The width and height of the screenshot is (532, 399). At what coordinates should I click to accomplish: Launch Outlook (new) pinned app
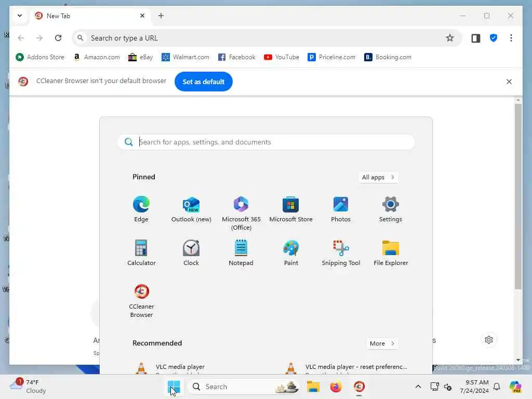191,209
